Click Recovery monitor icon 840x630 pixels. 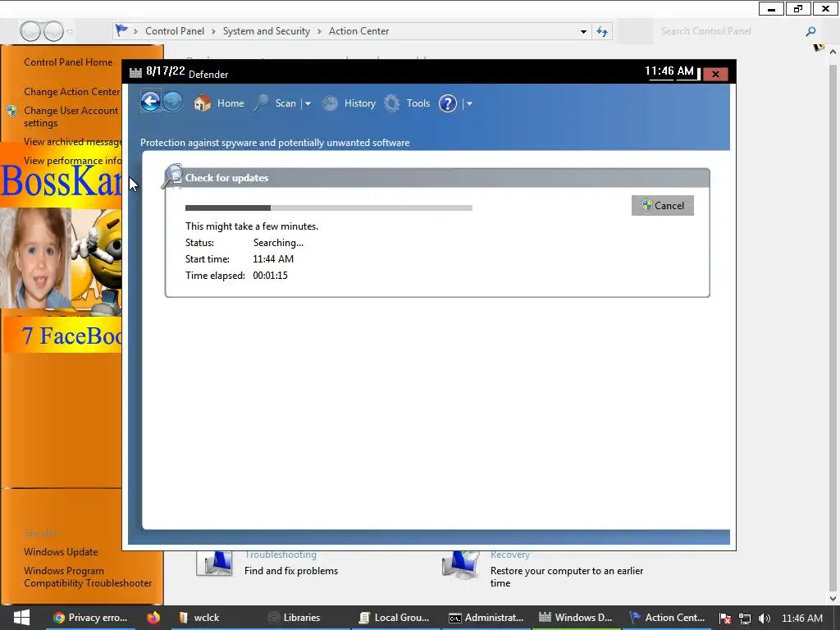coord(461,564)
